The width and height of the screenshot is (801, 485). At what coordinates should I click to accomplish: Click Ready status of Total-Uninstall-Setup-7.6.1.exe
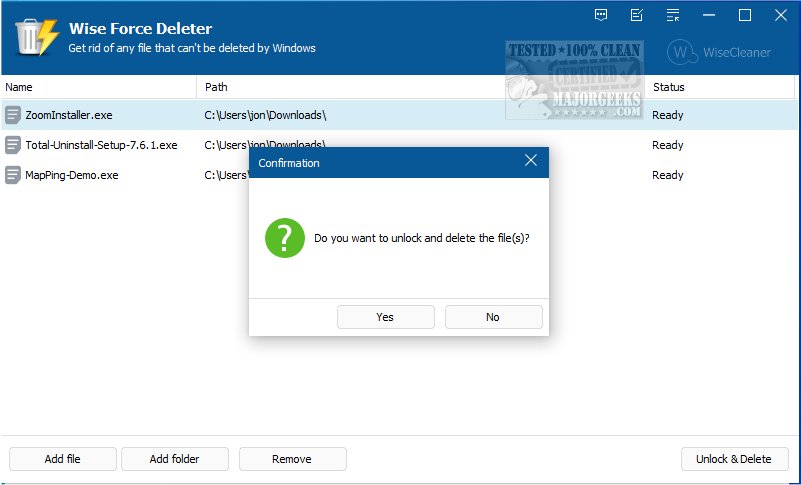[x=668, y=145]
